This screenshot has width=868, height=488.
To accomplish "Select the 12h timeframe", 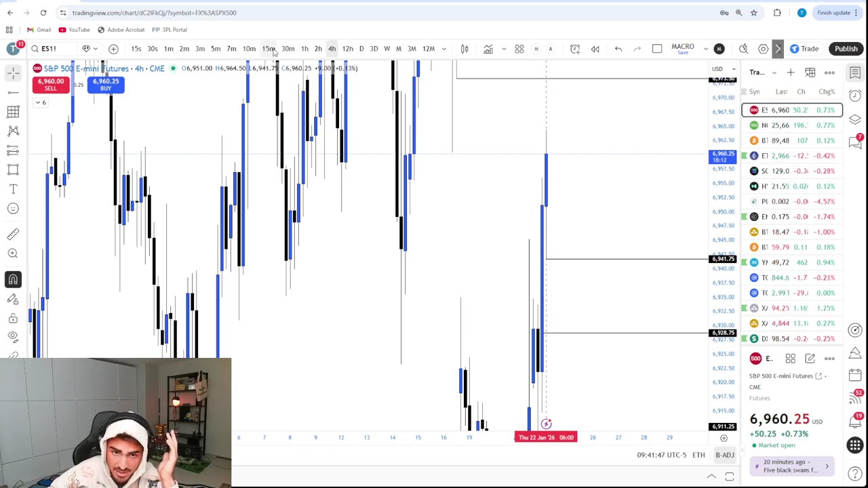I will 347,49.
